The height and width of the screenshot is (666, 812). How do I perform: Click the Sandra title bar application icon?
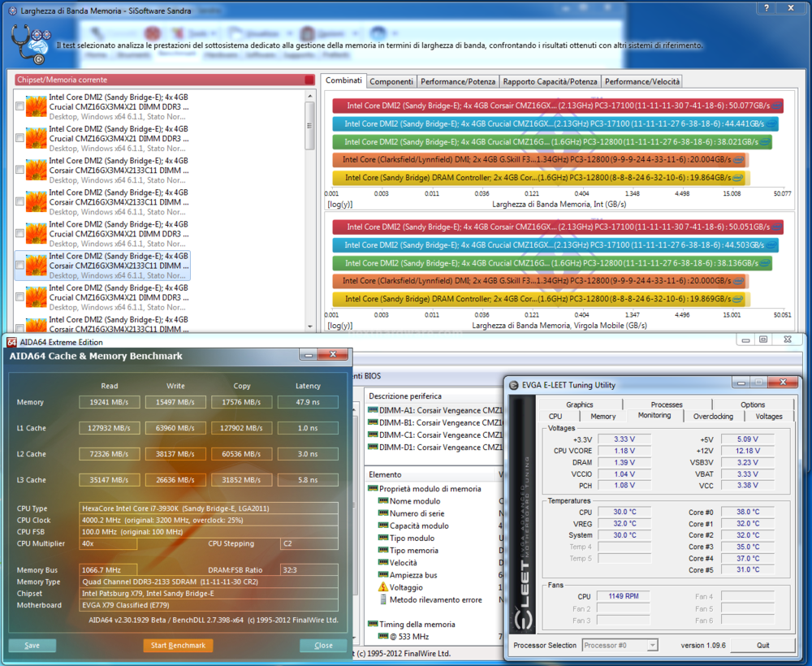(12, 11)
